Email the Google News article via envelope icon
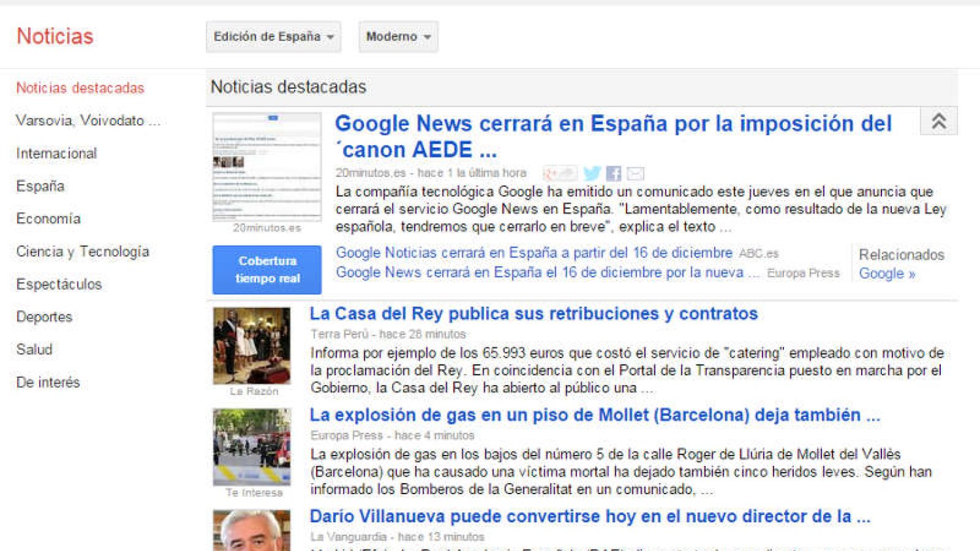The image size is (980, 551). pos(636,173)
